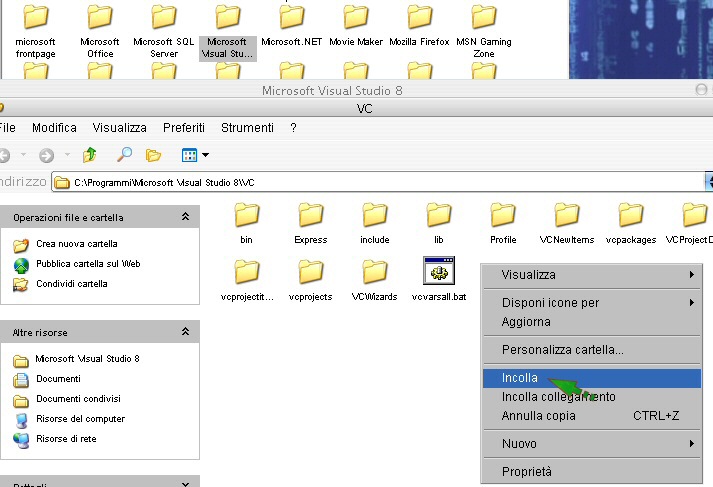Collapse the Operazioni file e cartella panel
Viewport: 713px width, 487px height.
tap(186, 216)
